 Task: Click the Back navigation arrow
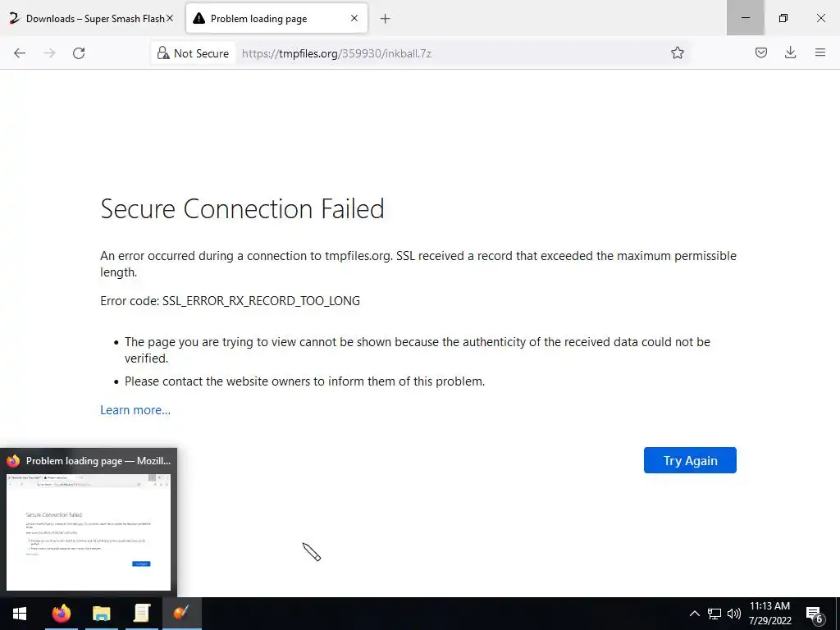coord(20,53)
